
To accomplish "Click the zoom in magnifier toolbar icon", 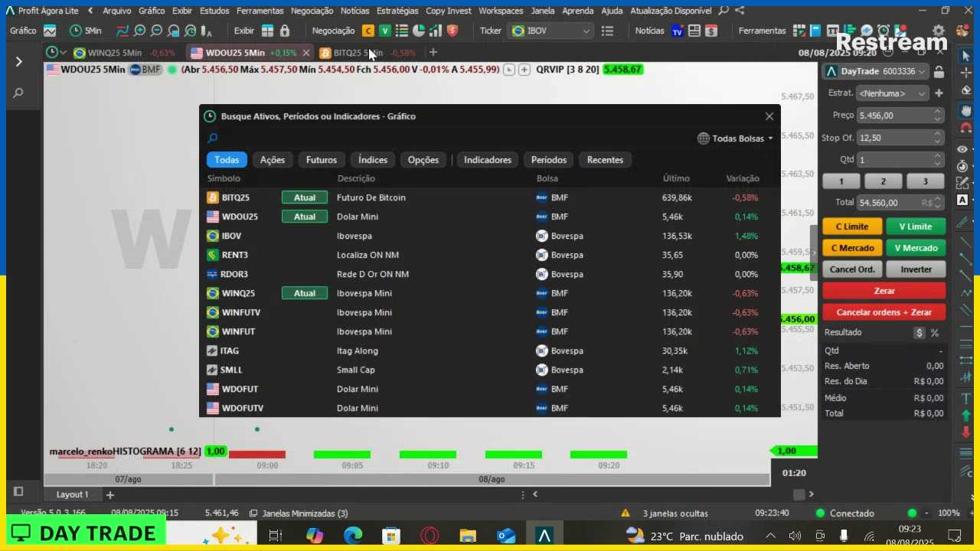I will [139, 31].
